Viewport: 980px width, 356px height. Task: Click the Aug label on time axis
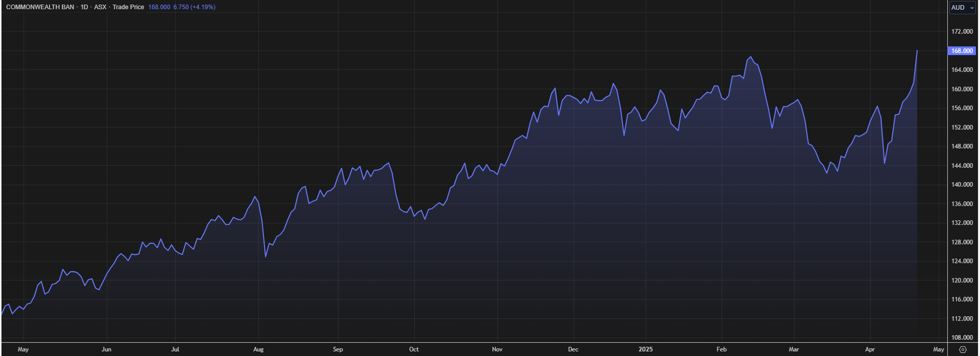point(258,349)
